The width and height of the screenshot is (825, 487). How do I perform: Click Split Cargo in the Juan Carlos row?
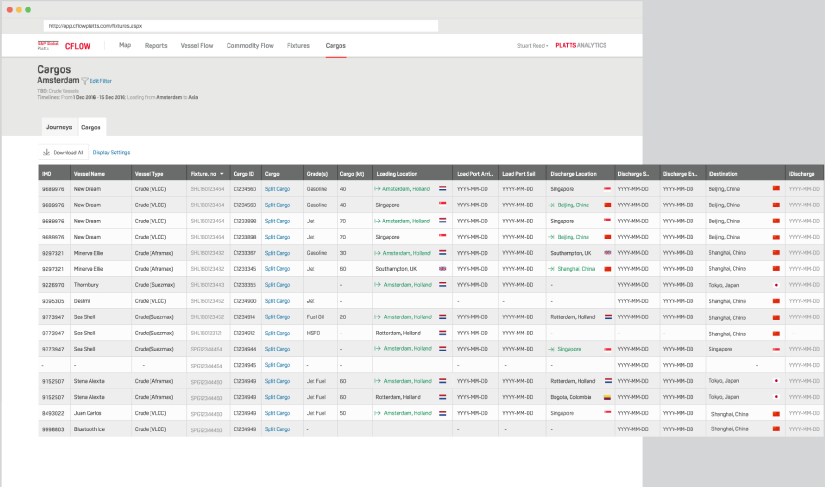[x=277, y=413]
